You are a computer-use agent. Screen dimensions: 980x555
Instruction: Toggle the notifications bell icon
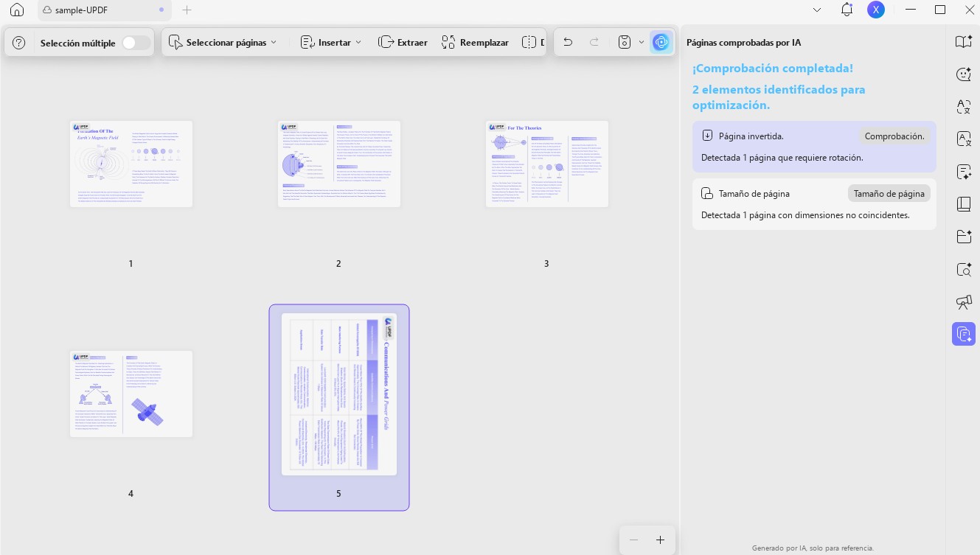847,10
